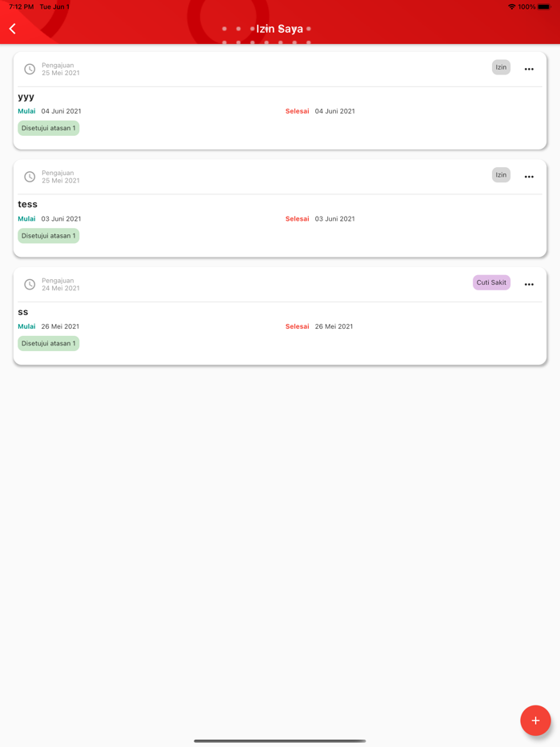Image resolution: width=560 pixels, height=747 pixels.
Task: Tap the home indicator bar at bottom
Action: click(x=280, y=741)
